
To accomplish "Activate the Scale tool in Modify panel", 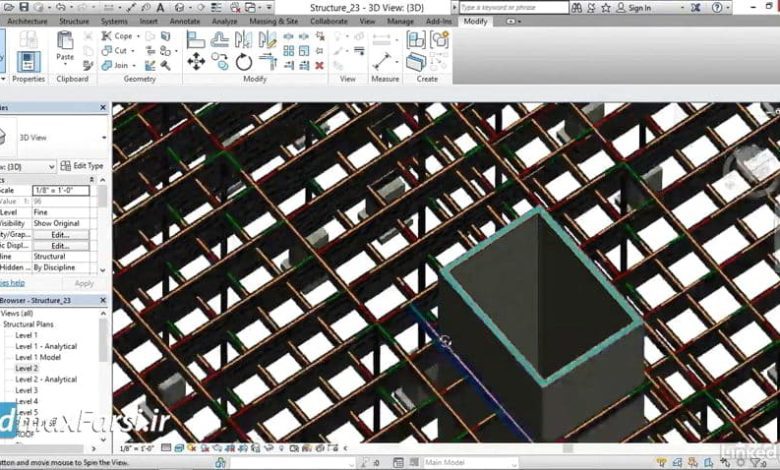I will pyautogui.click(x=304, y=51).
